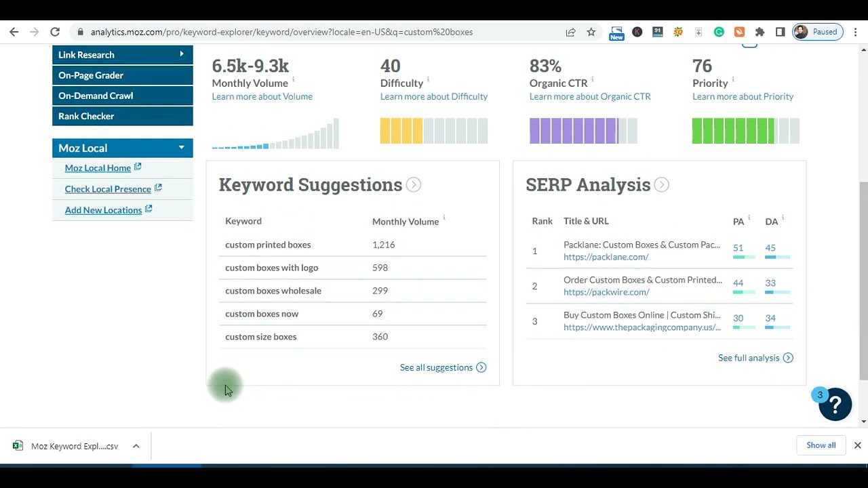Reload the Moz page

pyautogui.click(x=55, y=32)
